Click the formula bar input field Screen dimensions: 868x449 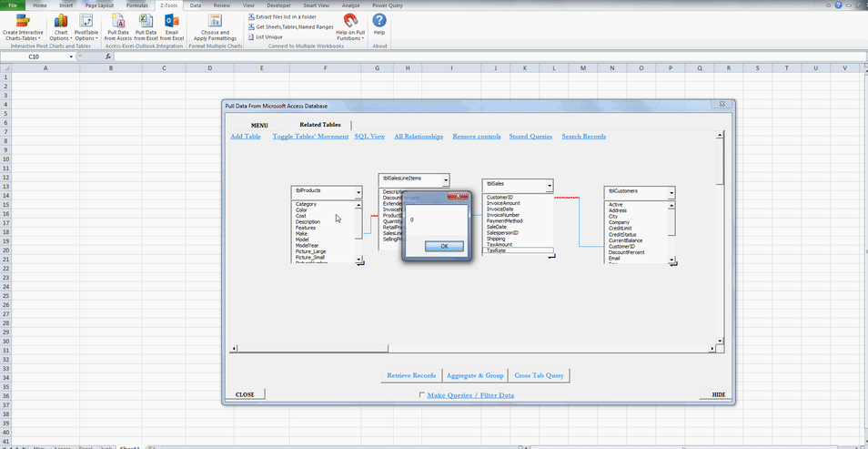tap(490, 56)
